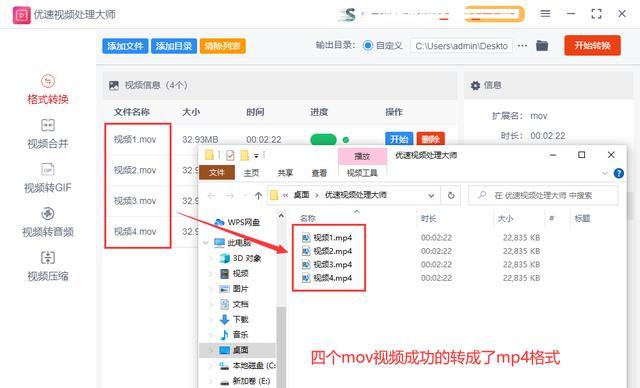Click the 优速视频处理大师 app logo
The image size is (640, 388).
click(x=21, y=15)
